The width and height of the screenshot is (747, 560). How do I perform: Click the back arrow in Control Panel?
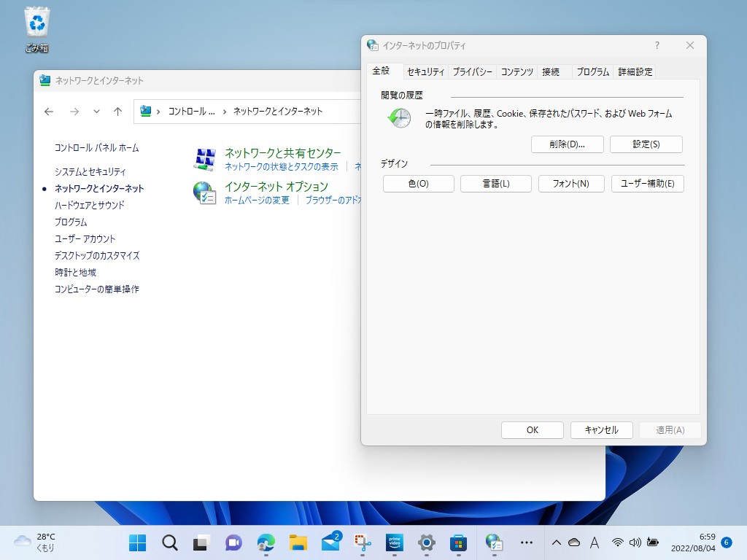(x=48, y=111)
